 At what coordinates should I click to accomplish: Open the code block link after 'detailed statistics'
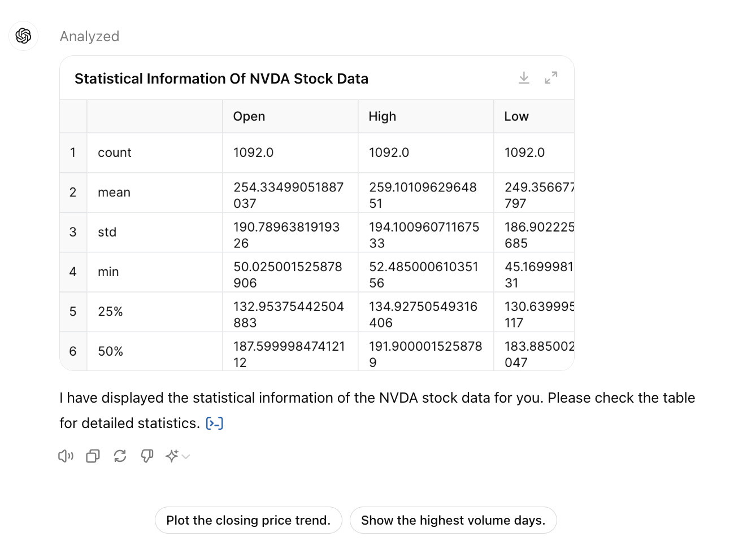(x=215, y=422)
